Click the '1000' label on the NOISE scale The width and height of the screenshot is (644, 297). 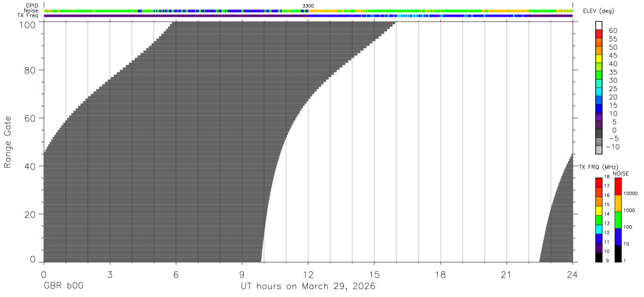[629, 210]
